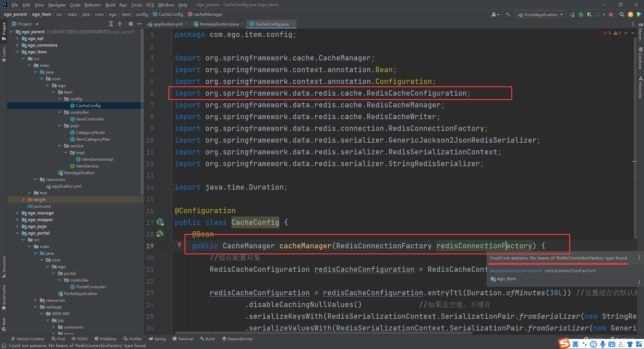
Task: Collapse the config package folder
Action: point(59,99)
